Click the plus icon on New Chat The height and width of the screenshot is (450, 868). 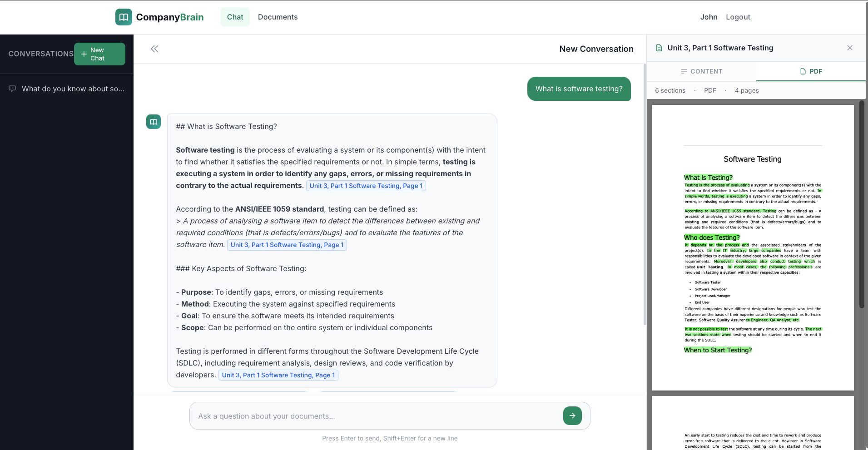pos(84,54)
